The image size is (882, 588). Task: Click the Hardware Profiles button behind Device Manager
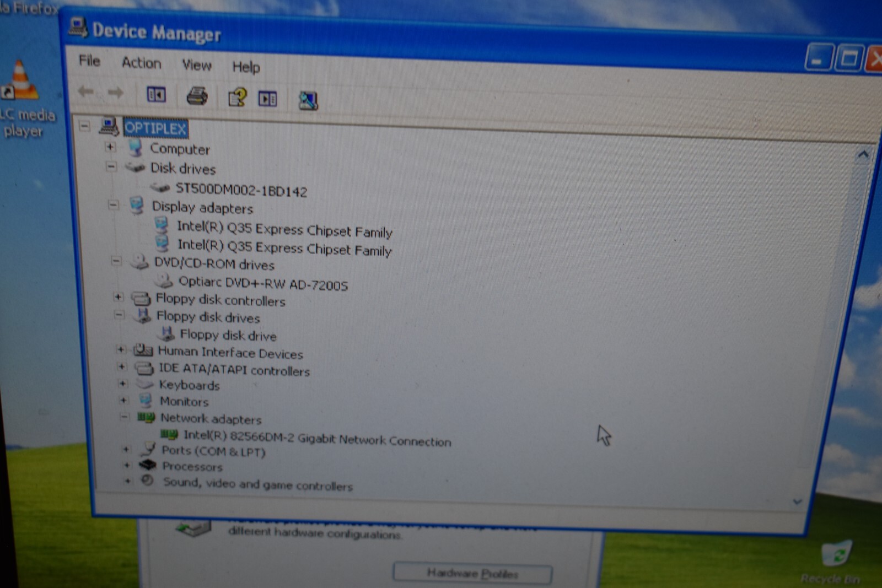[x=472, y=573]
